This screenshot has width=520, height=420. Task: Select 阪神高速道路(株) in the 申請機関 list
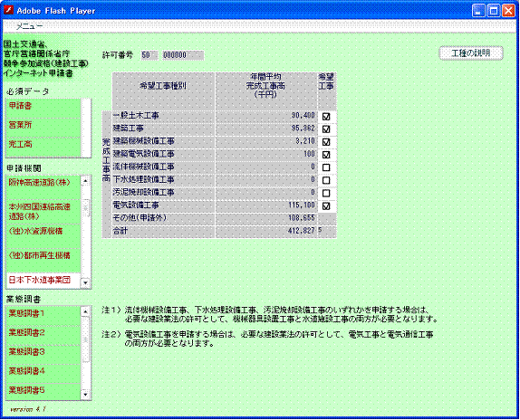coord(43,187)
